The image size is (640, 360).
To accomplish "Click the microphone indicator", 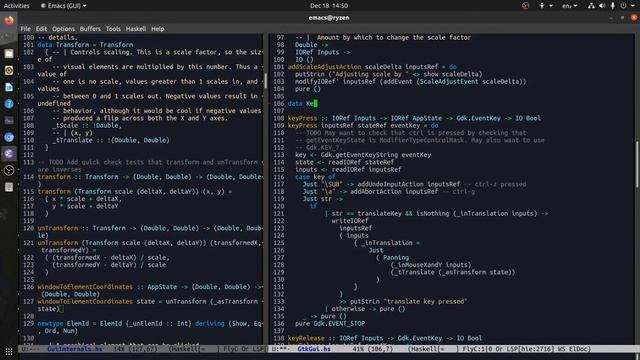I will pyautogui.click(x=613, y=6).
